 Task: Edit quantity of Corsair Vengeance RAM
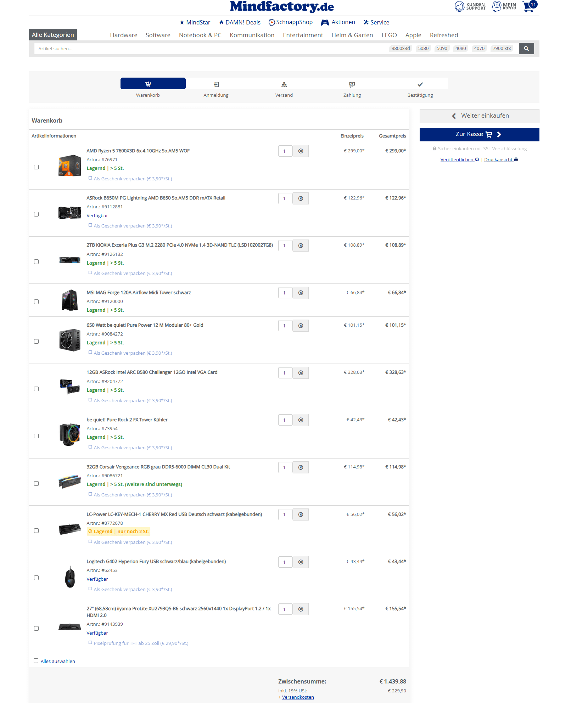click(x=285, y=467)
